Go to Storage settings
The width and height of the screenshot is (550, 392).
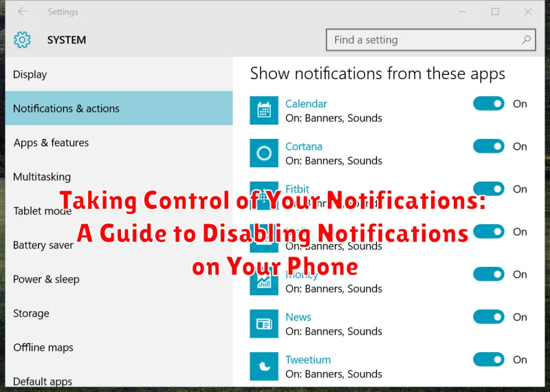(119, 313)
